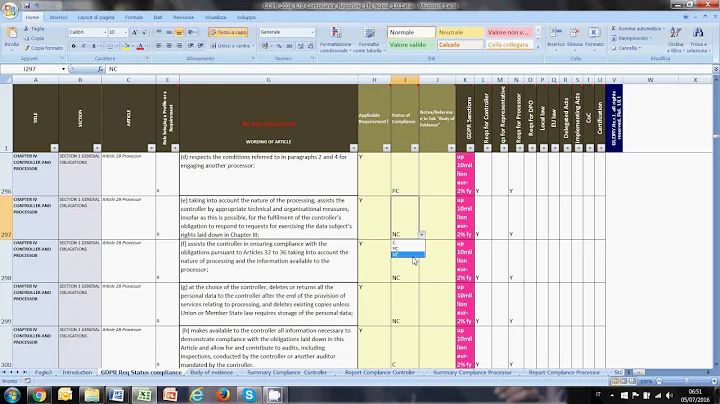This screenshot has height=404, width=720.
Task: Open the text orientation tool
Action: 191,32
